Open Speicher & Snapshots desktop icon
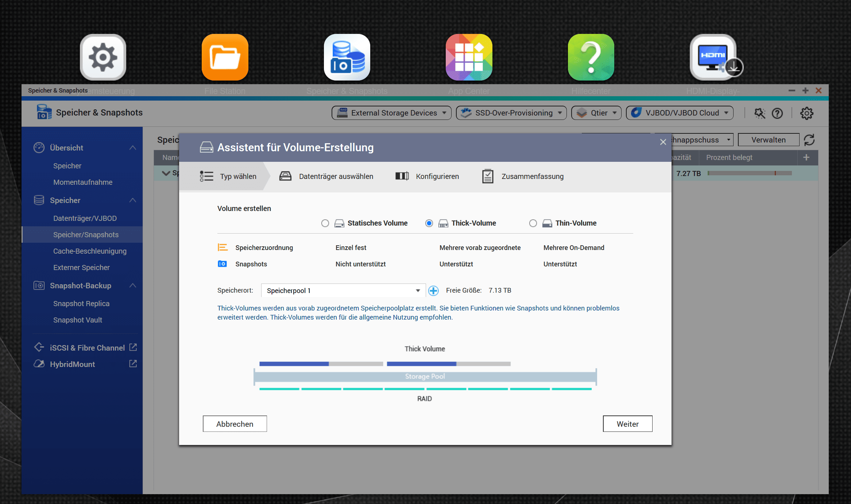 tap(347, 57)
